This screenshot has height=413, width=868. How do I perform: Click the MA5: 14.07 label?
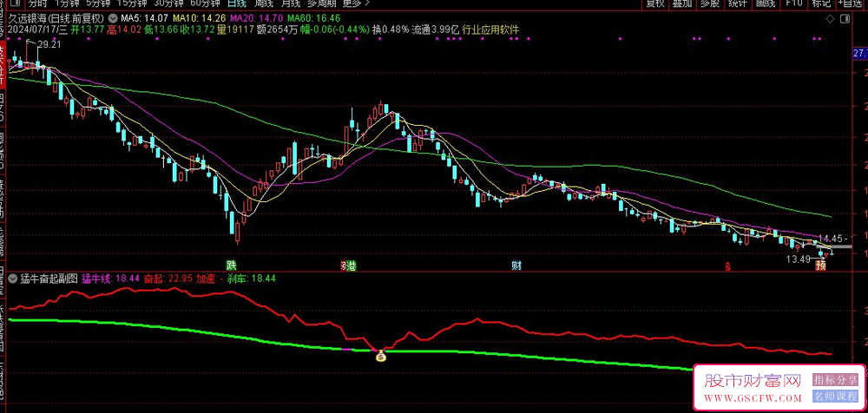[145, 17]
